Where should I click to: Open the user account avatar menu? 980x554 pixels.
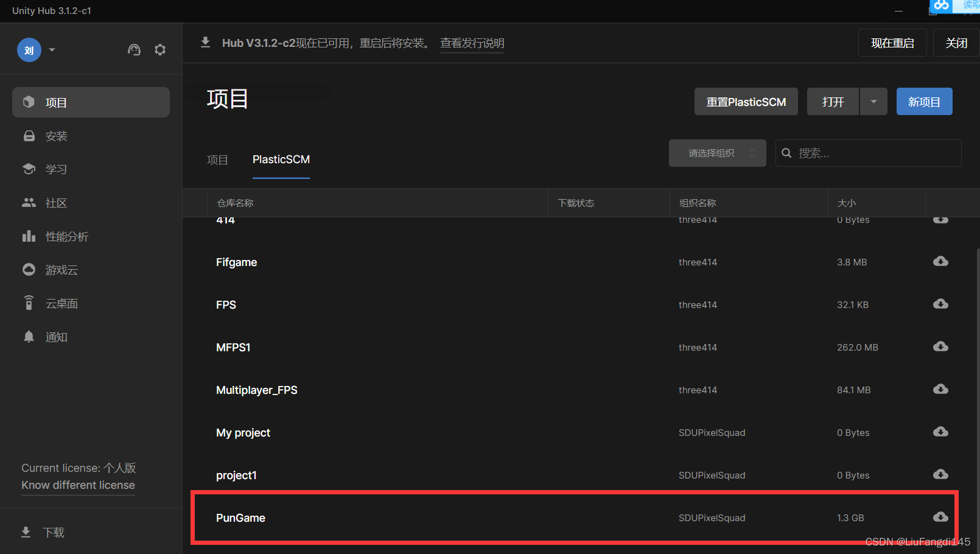point(29,50)
